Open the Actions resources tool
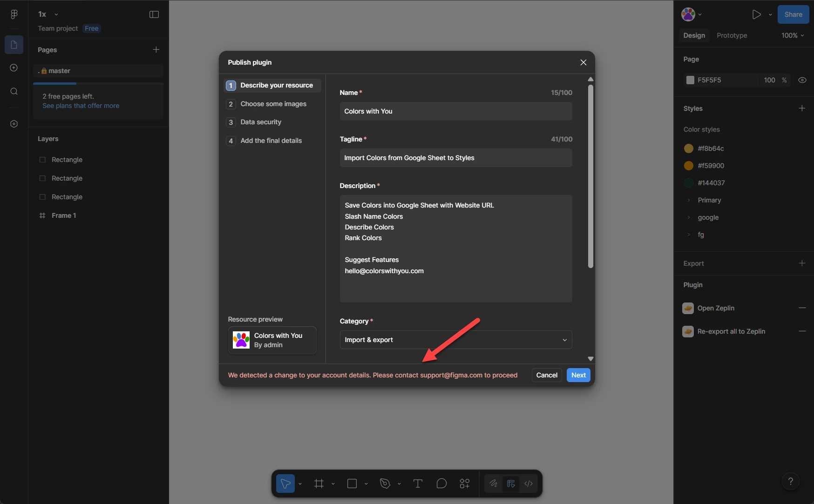 [x=465, y=484]
